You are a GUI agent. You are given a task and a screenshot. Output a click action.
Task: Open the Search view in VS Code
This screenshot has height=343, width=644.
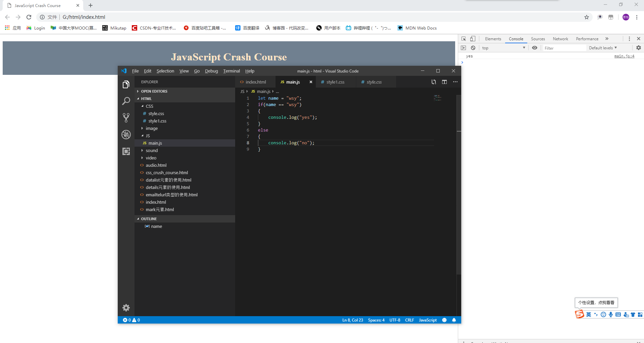click(126, 101)
